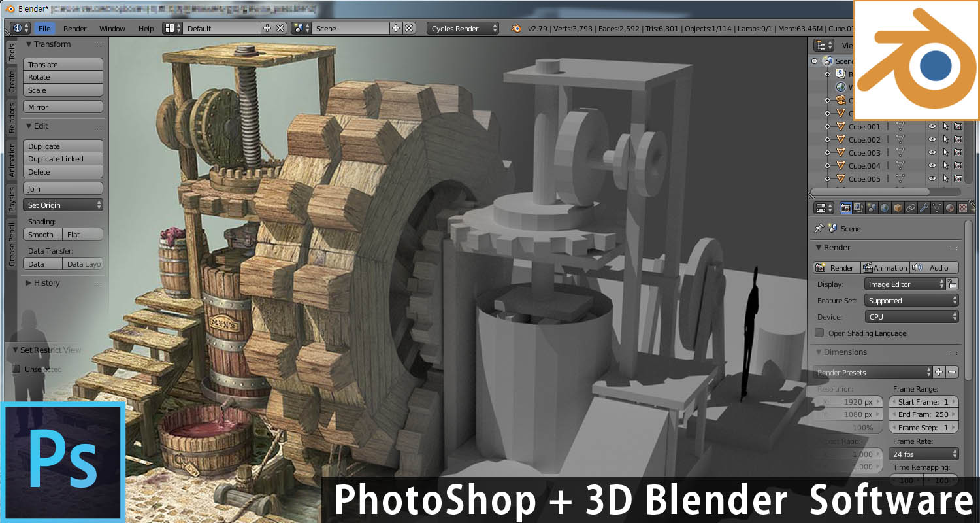
Task: Switch to the Modifiers wrench tab
Action: click(x=924, y=208)
